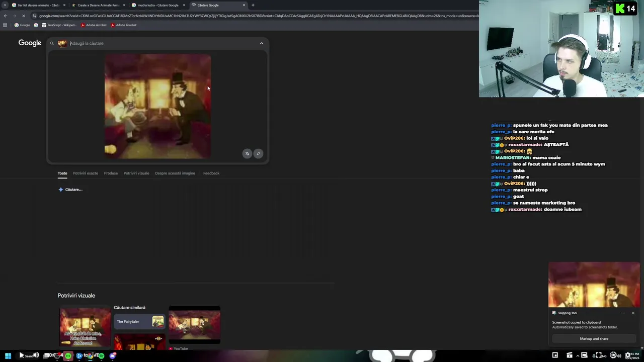The width and height of the screenshot is (644, 362).
Task: Open the taskbar clock and date
Action: [633, 355]
